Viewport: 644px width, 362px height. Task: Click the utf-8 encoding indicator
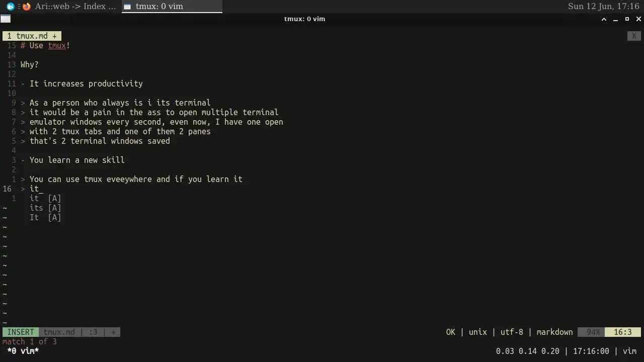click(x=512, y=332)
